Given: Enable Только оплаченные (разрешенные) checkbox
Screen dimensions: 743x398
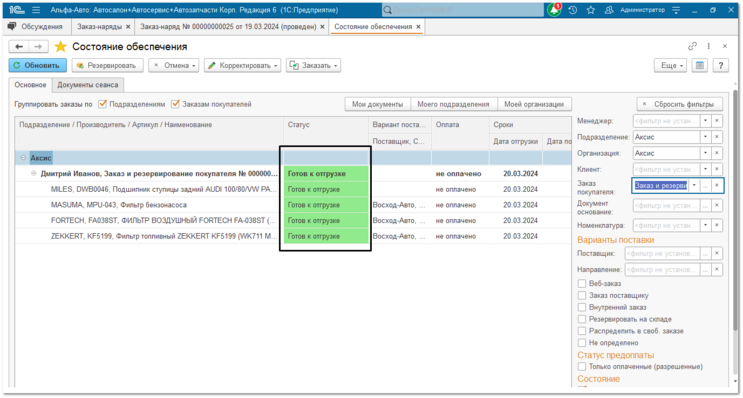Looking at the screenshot, I should pos(582,366).
